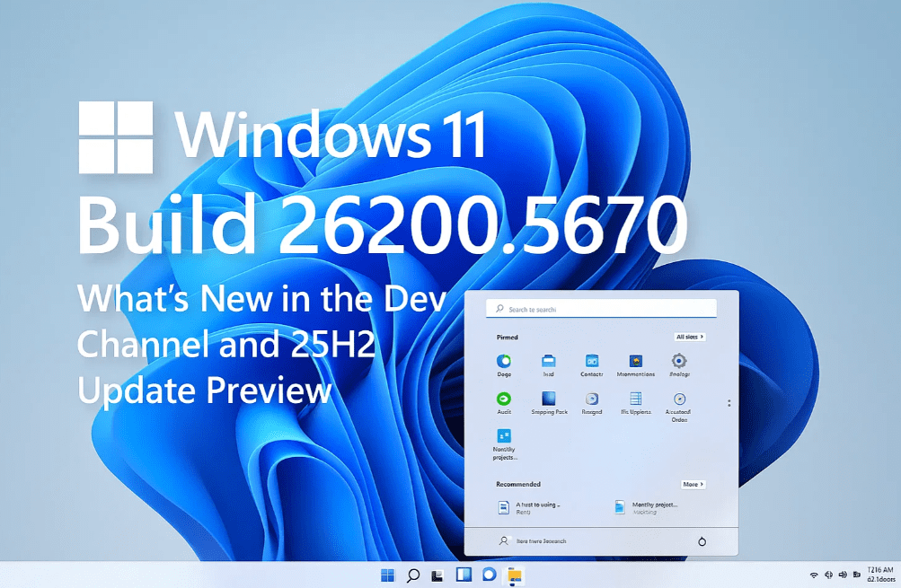Launch the Audit app

click(504, 399)
